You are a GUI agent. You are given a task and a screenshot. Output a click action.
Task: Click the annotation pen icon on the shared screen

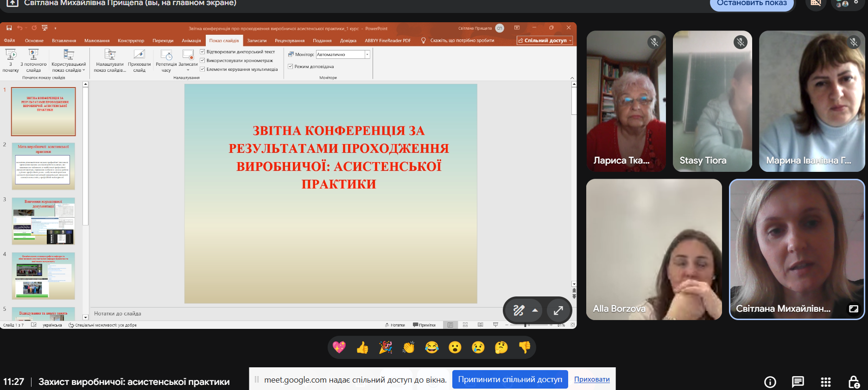pos(519,310)
